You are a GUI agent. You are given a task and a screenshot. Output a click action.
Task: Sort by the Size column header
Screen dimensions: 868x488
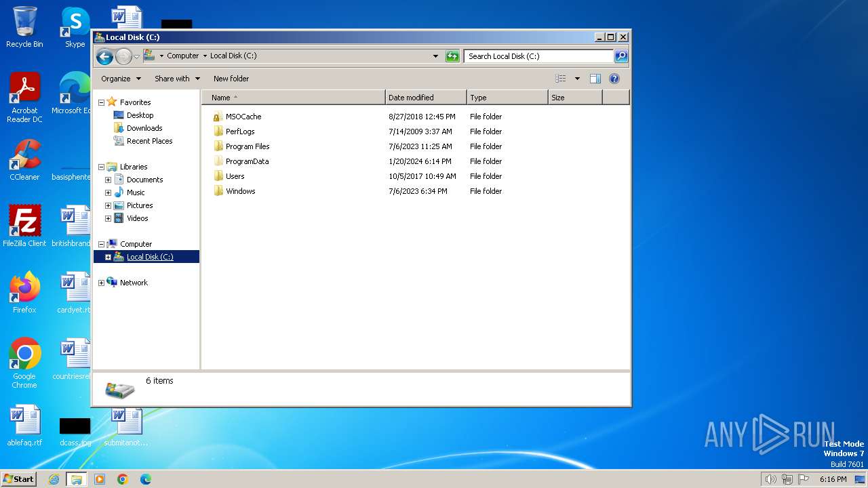tap(575, 98)
